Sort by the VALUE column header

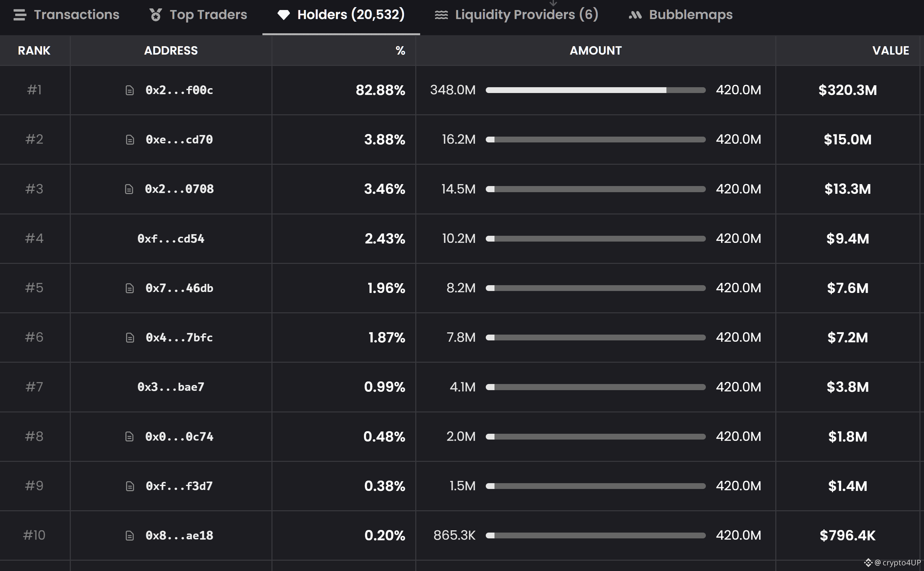point(890,51)
